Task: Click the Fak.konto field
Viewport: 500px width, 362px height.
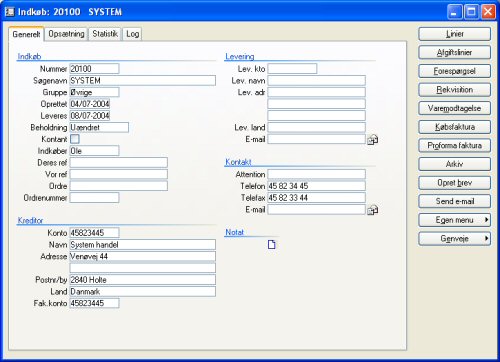Action: [94, 303]
